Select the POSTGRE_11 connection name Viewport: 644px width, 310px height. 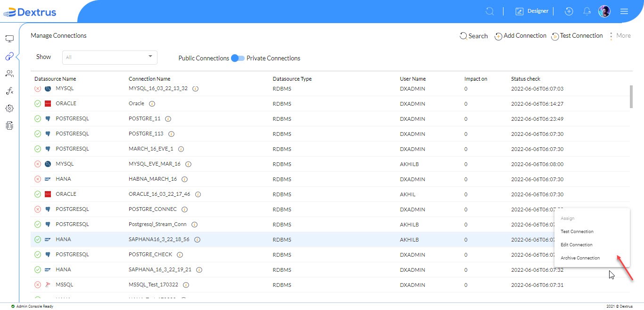(x=145, y=119)
